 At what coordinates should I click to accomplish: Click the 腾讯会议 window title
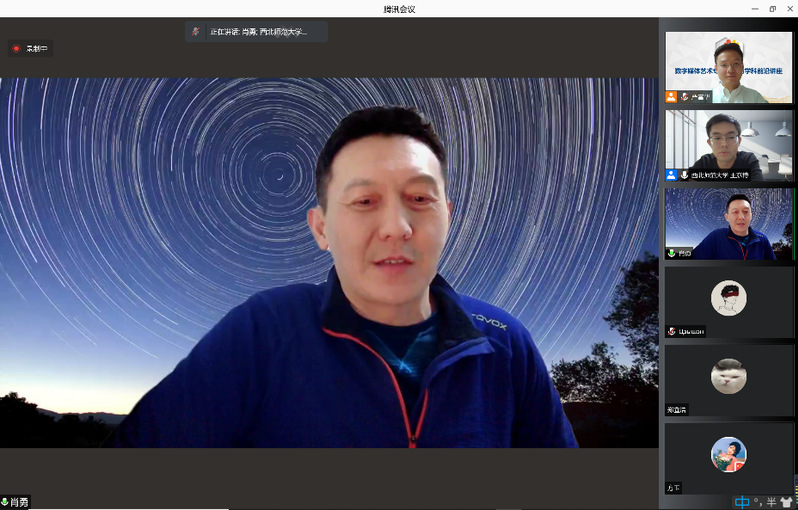coord(399,9)
